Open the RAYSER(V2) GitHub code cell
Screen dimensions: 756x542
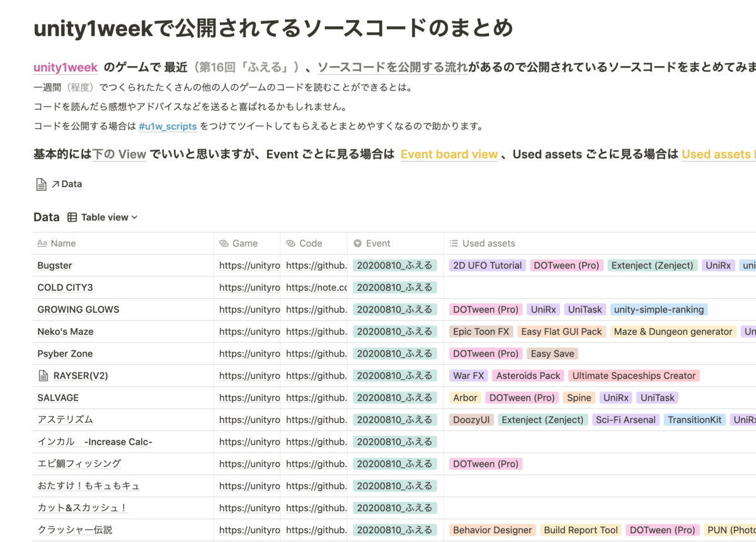316,376
